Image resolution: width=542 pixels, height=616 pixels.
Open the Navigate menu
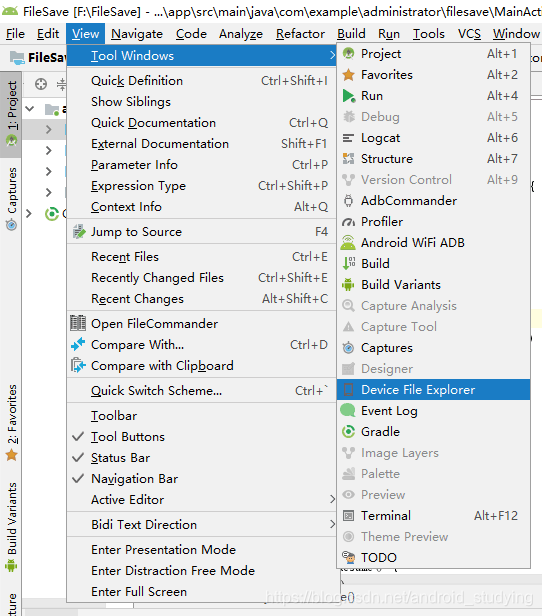tap(137, 34)
